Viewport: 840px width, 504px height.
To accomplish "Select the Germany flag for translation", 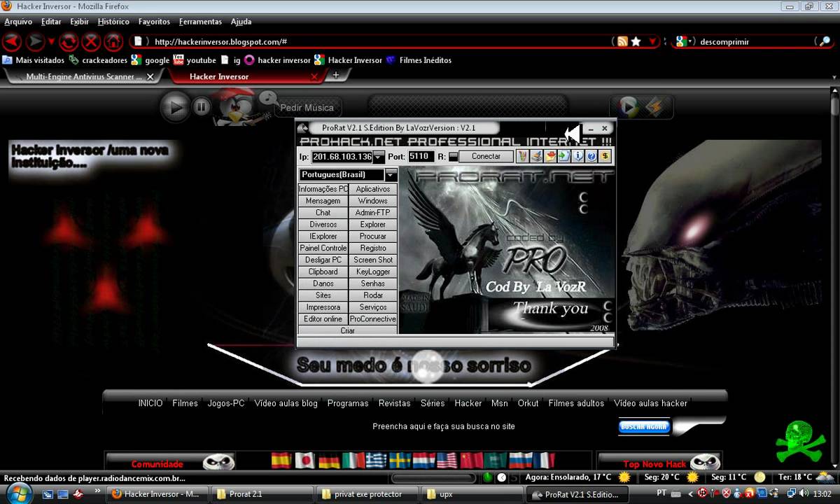I will 329,460.
